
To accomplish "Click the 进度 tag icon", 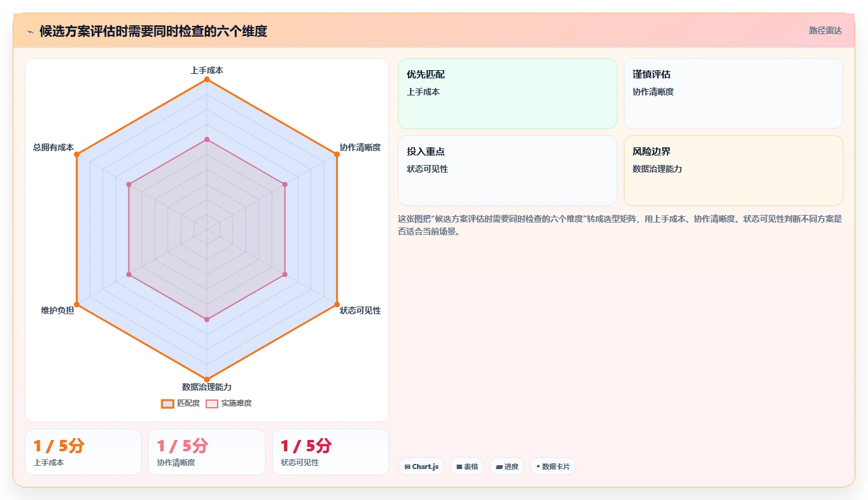I will pyautogui.click(x=499, y=466).
